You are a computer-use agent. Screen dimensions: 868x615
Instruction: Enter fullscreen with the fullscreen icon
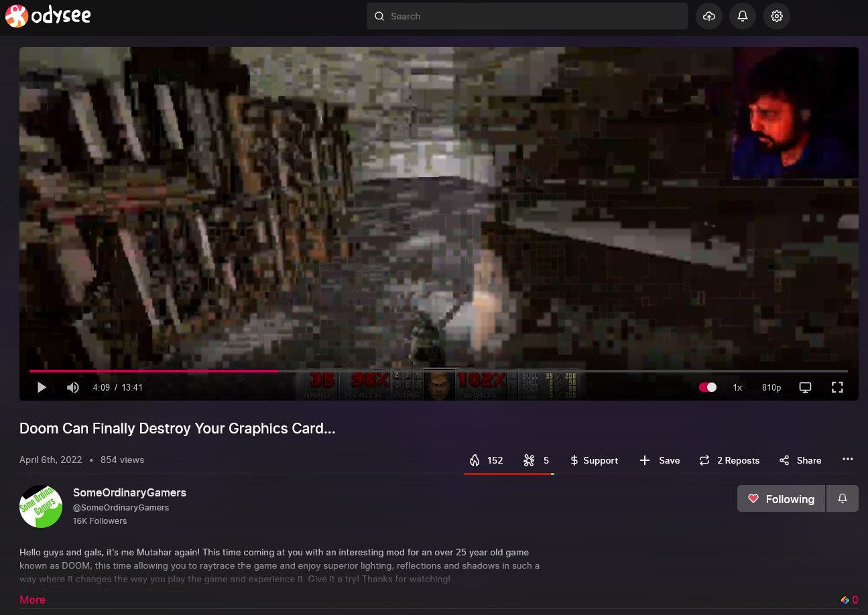(837, 387)
